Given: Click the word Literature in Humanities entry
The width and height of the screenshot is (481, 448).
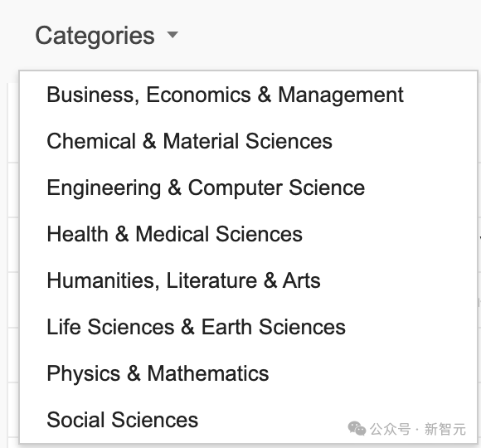Looking at the screenshot, I should (x=211, y=280).
